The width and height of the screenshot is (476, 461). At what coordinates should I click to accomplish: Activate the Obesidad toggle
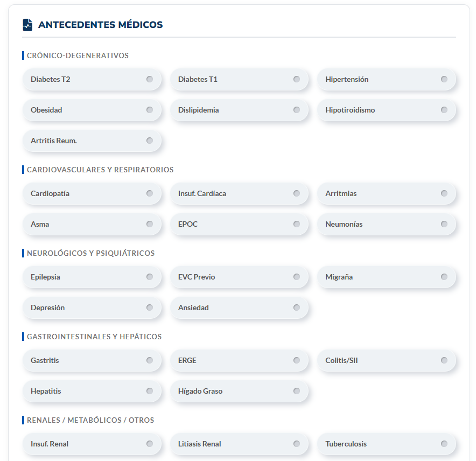(x=149, y=110)
